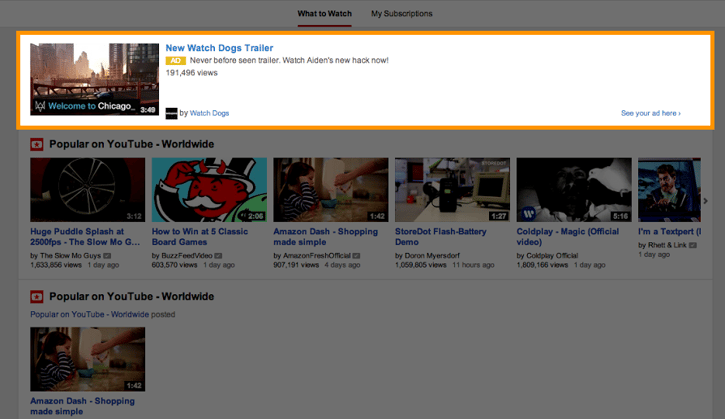Open the I'm a Textpert title link
The width and height of the screenshot is (725, 419).
coord(669,231)
